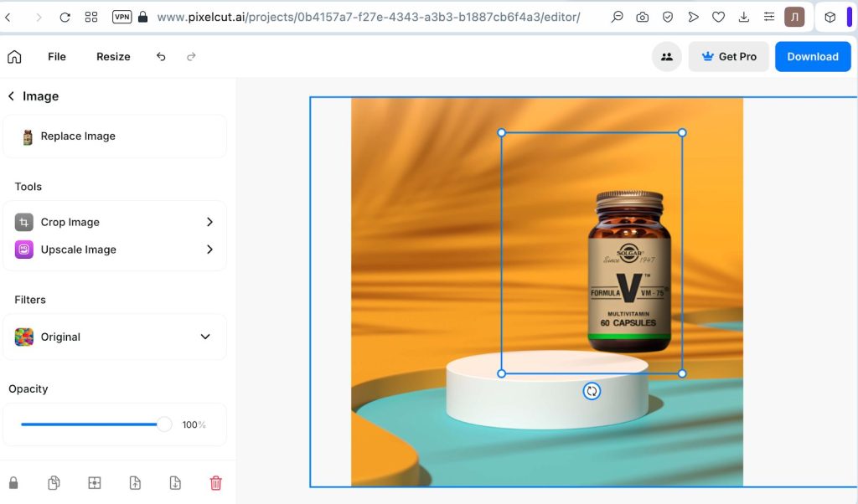The height and width of the screenshot is (504, 858).
Task: Open the browser easy setup sliders icon
Action: pos(769,17)
